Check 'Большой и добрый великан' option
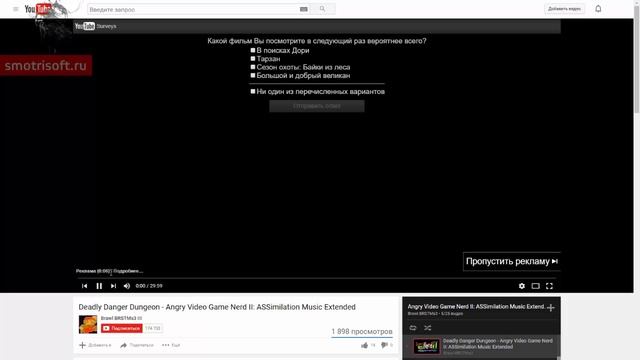 click(x=253, y=76)
